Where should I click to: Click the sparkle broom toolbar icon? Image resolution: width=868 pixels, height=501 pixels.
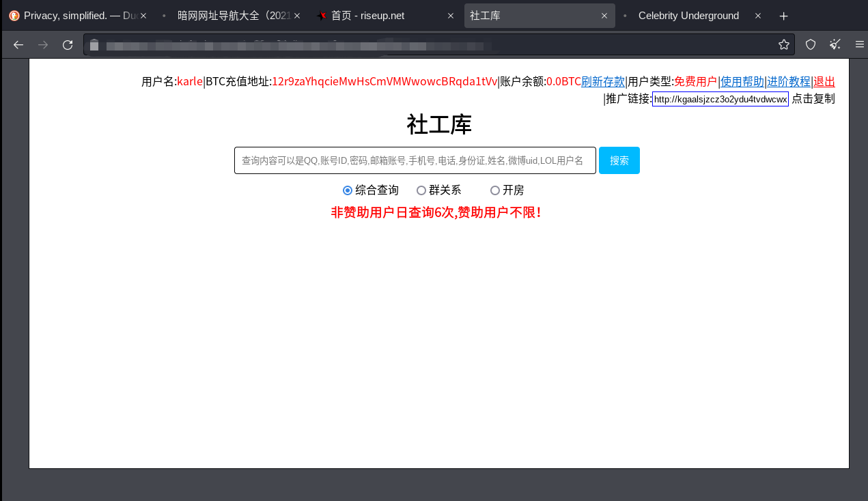[x=835, y=44]
